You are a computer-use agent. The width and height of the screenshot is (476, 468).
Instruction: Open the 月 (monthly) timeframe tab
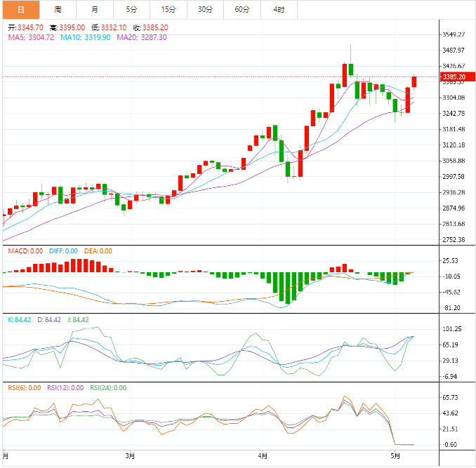[95, 10]
